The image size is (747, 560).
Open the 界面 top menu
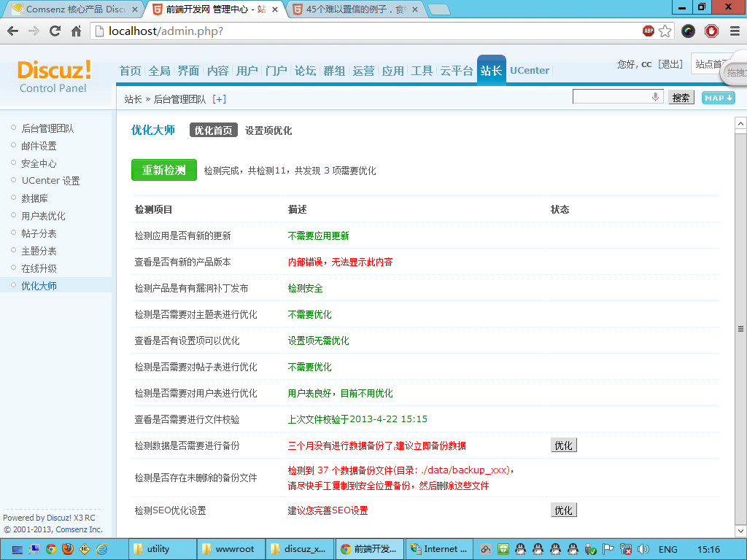pyautogui.click(x=188, y=71)
